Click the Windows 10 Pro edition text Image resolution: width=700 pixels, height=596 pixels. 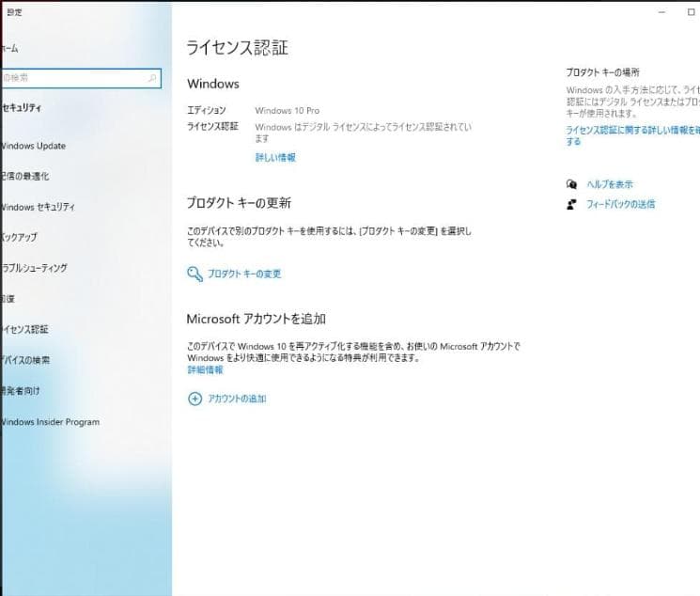click(x=288, y=110)
